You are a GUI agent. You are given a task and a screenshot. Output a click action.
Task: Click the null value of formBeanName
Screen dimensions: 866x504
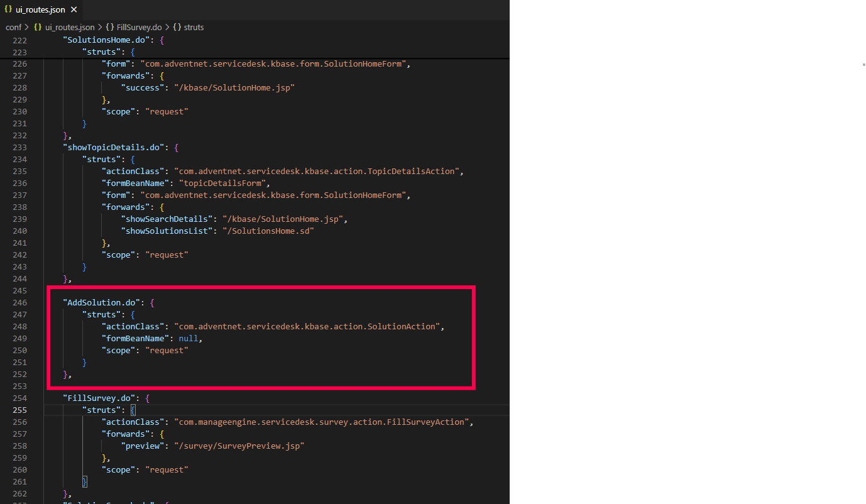coord(188,339)
